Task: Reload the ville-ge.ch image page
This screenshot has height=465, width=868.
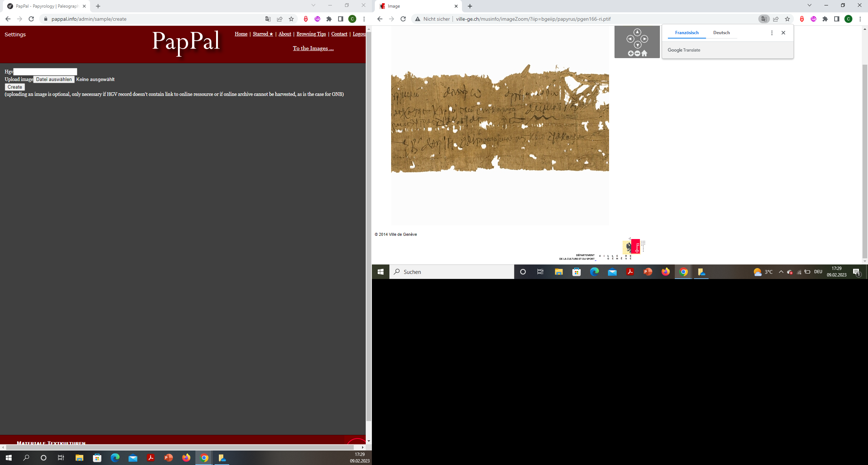Action: point(403,19)
